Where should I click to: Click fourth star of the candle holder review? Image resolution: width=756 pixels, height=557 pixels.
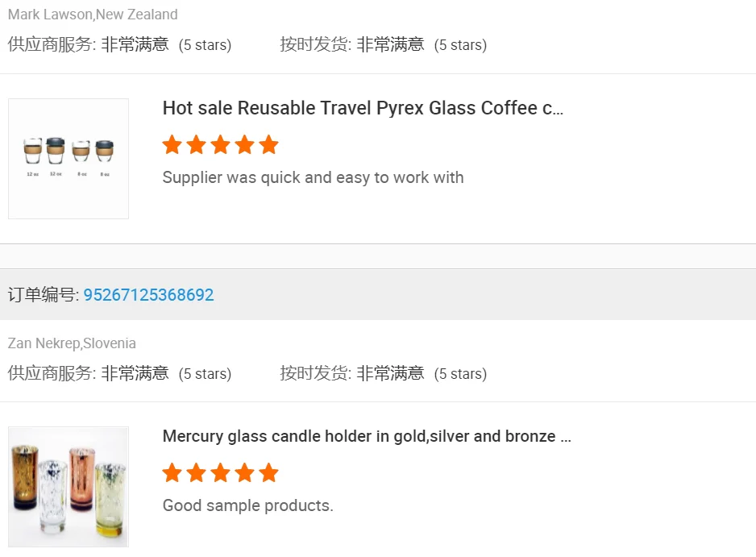pos(244,473)
